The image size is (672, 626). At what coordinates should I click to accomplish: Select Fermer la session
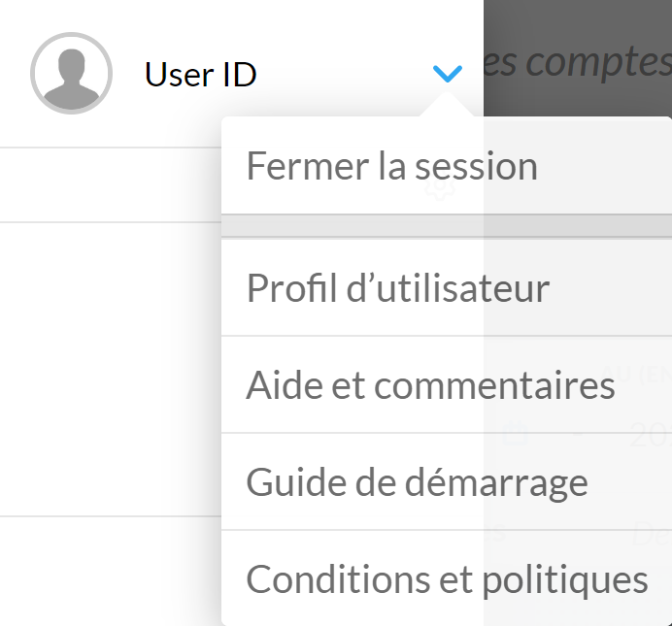391,166
